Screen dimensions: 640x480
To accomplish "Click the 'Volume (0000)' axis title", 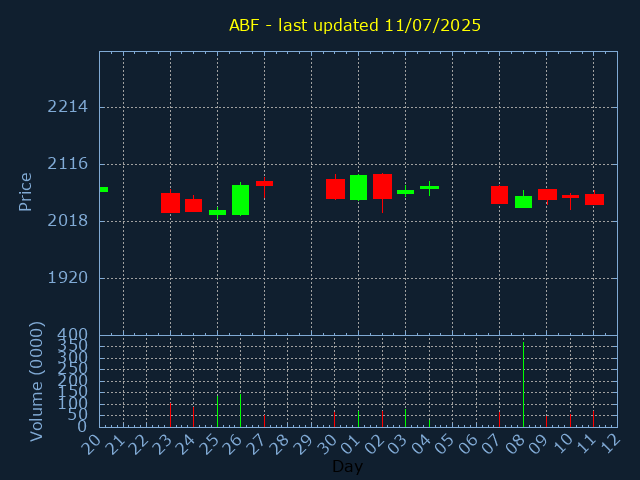I will coord(36,382).
